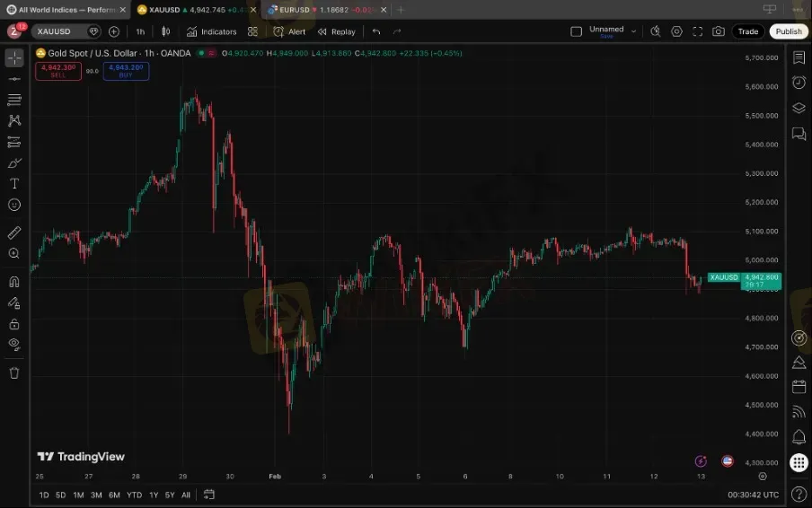Change the 1h time interval
Image resolution: width=812 pixels, height=508 pixels.
click(140, 31)
